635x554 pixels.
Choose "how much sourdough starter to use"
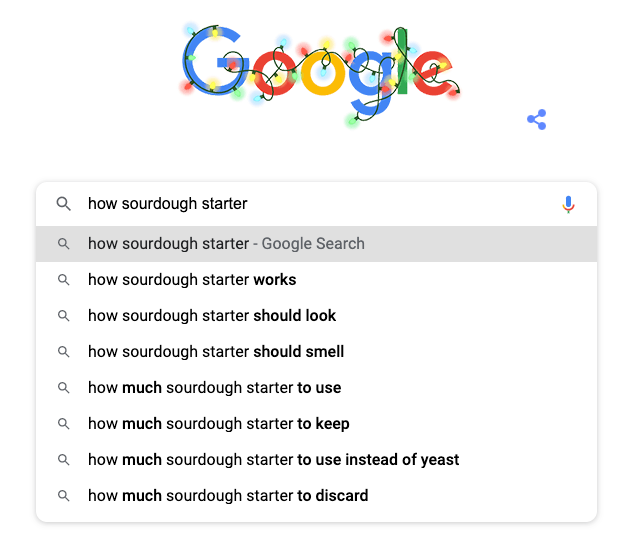click(x=214, y=388)
